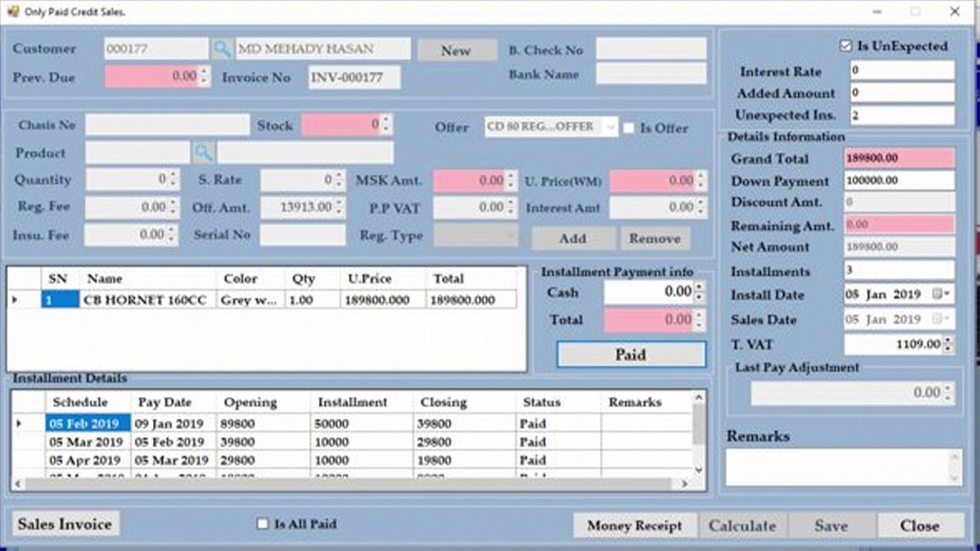The height and width of the screenshot is (551, 980).
Task: Click the 05 Feb 2019 schedule cell
Action: tap(88, 423)
